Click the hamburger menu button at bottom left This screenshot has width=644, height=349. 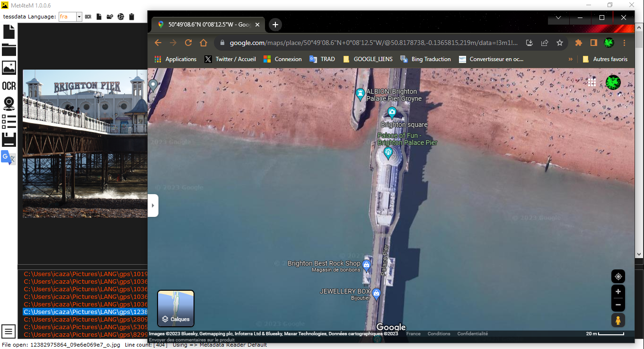pos(9,331)
